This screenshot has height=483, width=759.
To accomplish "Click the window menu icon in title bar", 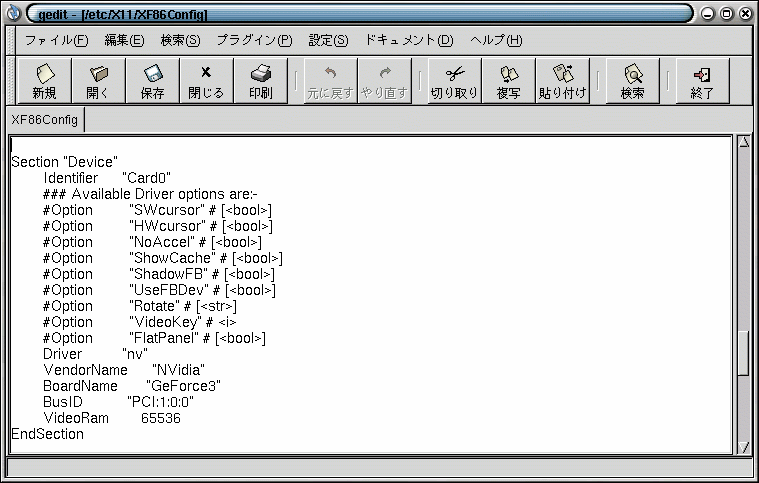I will pyautogui.click(x=13, y=13).
